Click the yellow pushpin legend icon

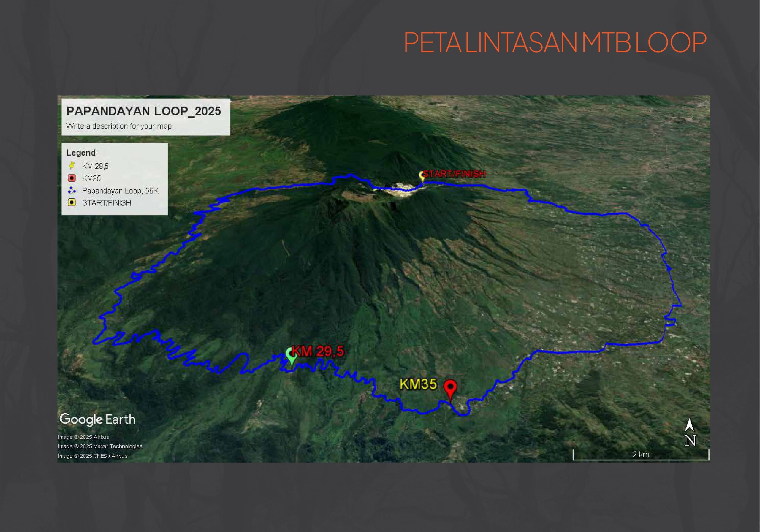72,166
